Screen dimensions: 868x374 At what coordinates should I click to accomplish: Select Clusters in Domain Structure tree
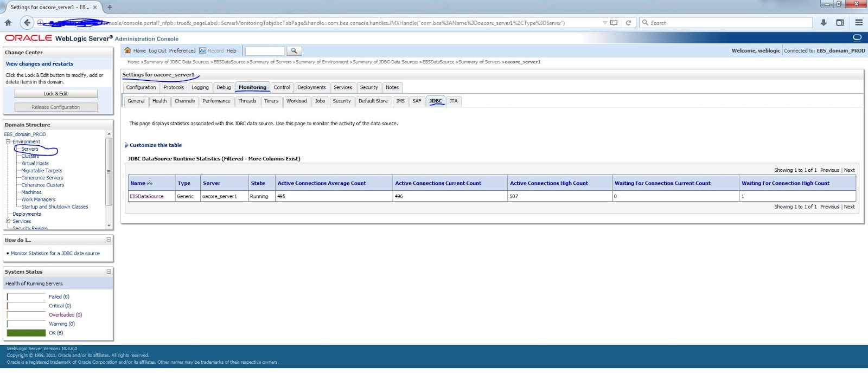(x=30, y=156)
